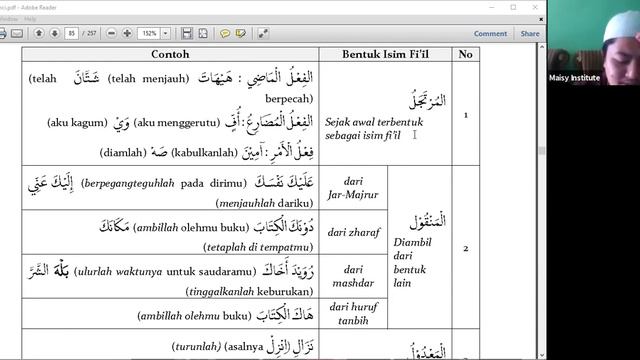
Task: Click the text '(turunlah)'
Action: click(x=196, y=347)
